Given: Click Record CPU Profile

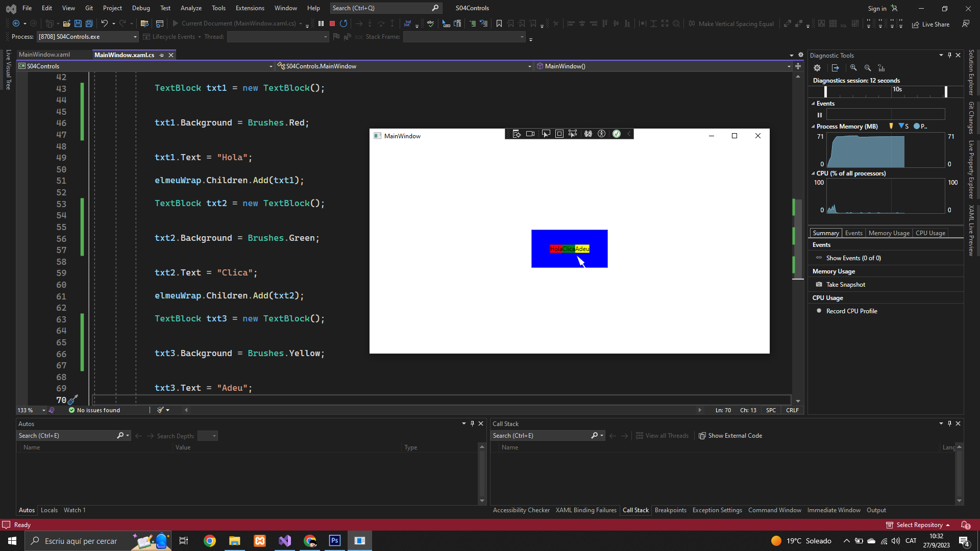Looking at the screenshot, I should pos(851,311).
